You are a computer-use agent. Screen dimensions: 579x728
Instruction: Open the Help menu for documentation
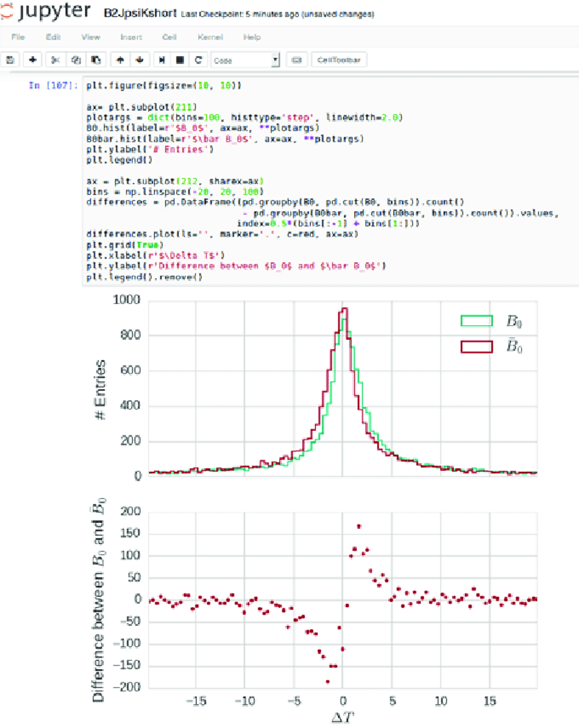click(251, 37)
